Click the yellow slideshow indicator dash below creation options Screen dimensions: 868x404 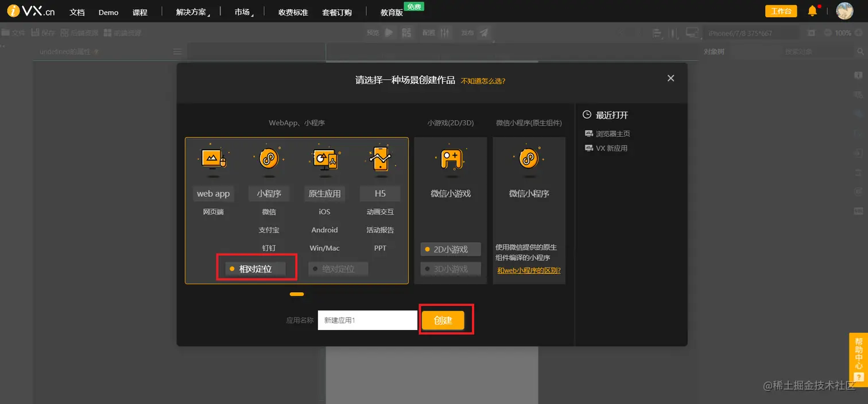click(296, 294)
